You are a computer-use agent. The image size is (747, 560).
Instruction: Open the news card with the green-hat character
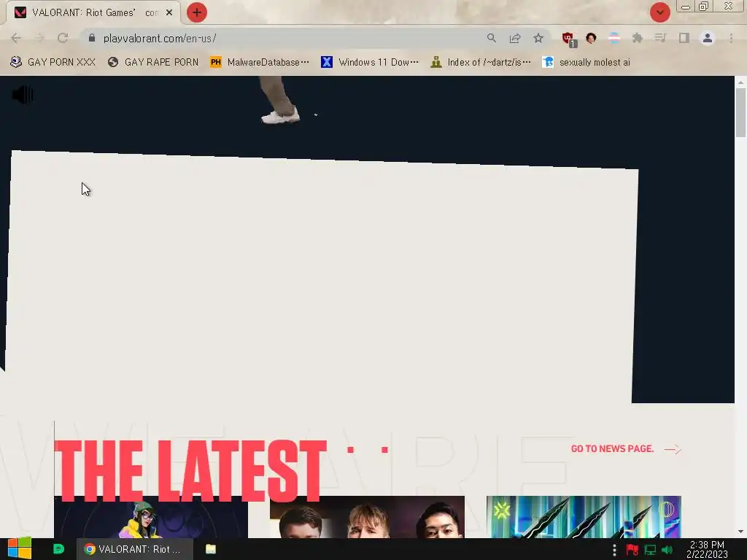pyautogui.click(x=151, y=517)
